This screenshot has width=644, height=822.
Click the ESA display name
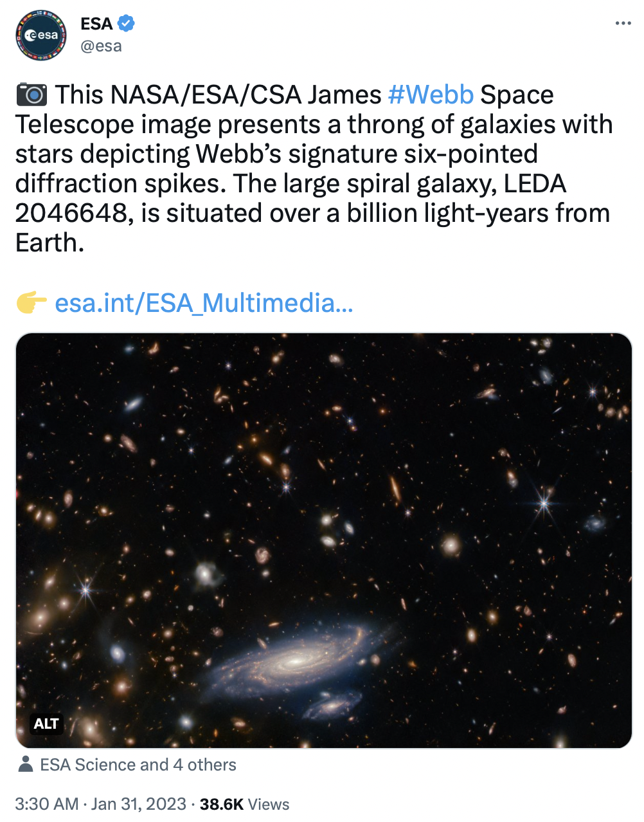pos(96,24)
